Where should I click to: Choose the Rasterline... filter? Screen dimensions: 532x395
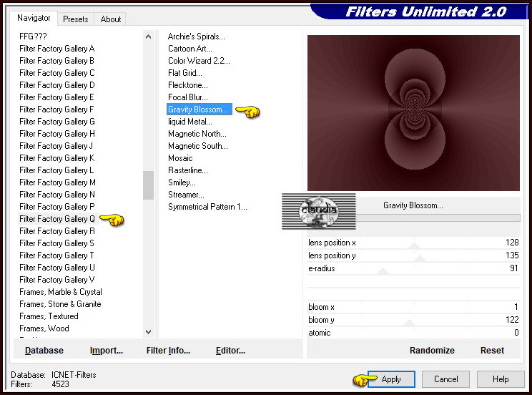(187, 170)
